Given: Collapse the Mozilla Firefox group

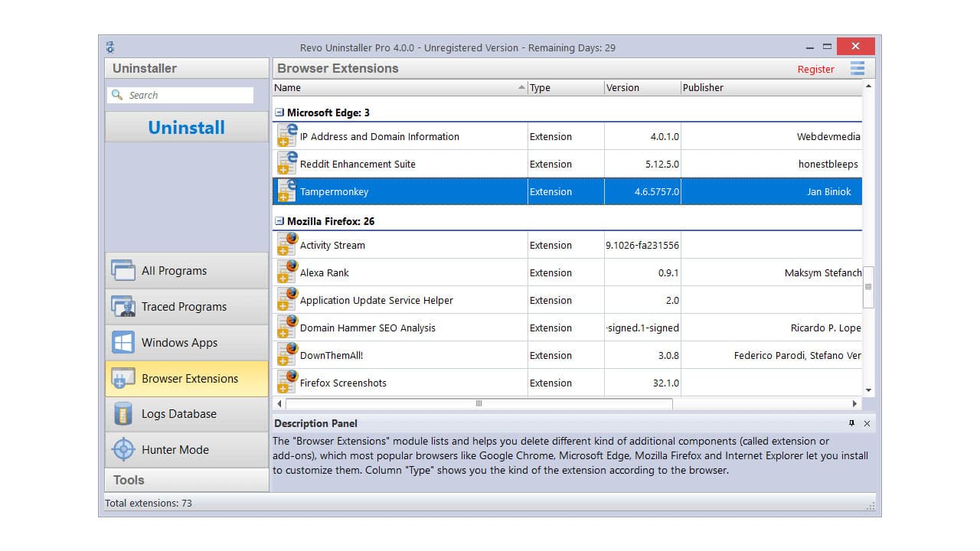Looking at the screenshot, I should click(x=279, y=220).
